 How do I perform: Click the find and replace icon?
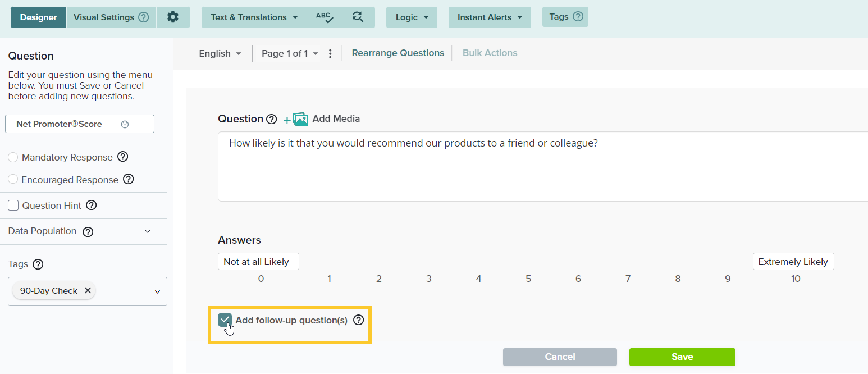coord(358,17)
